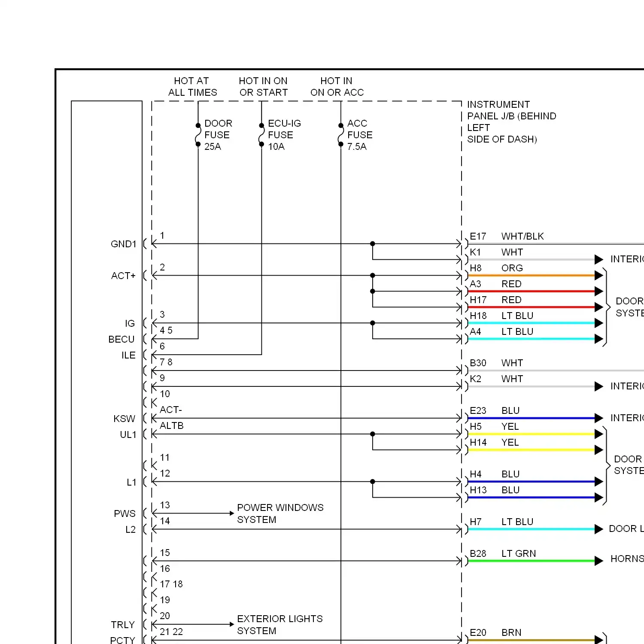Click the arrowhead pointing at EXTERIOR LIGHTS SYSTEM
Image resolution: width=644 pixels, height=644 pixels.
click(232, 625)
